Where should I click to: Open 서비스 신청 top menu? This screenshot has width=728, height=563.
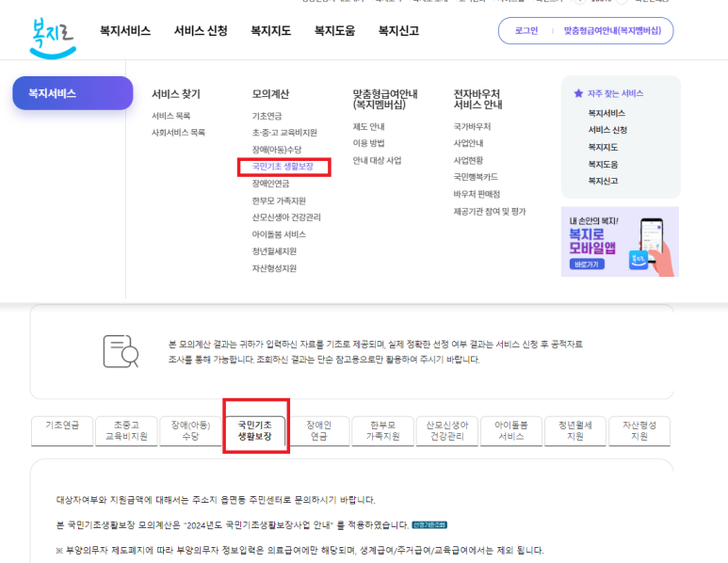point(201,31)
